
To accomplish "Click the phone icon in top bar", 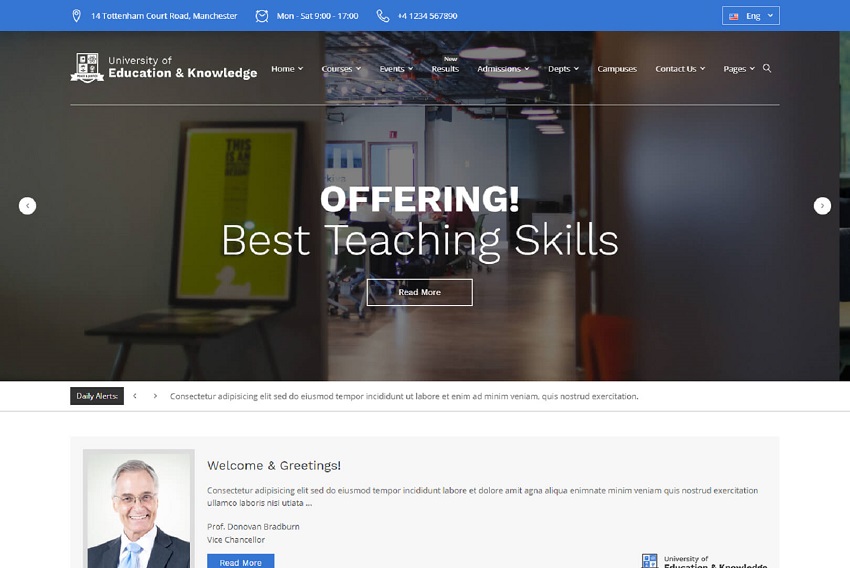I will [x=383, y=16].
